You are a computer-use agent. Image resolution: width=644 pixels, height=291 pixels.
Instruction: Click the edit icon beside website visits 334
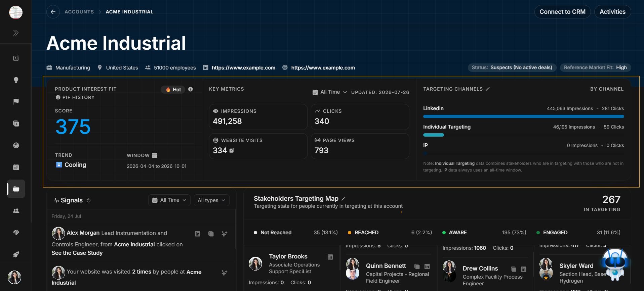click(x=232, y=150)
